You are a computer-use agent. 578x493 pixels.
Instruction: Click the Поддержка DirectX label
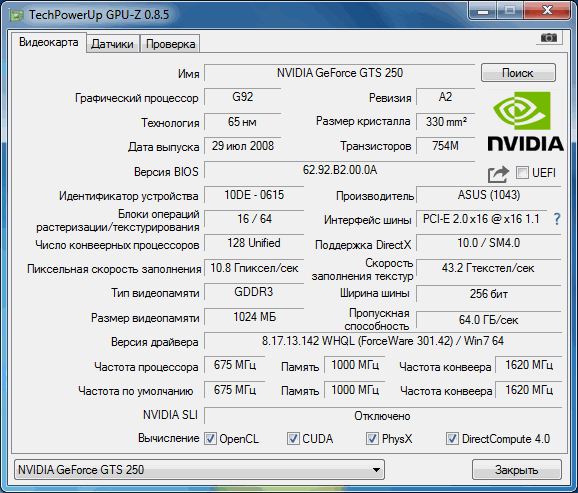363,245
